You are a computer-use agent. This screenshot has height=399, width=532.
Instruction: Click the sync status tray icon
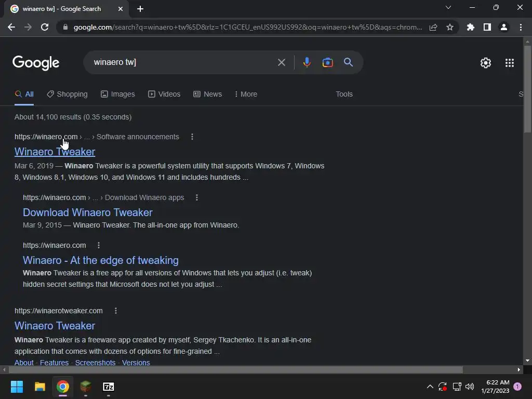[x=443, y=387]
